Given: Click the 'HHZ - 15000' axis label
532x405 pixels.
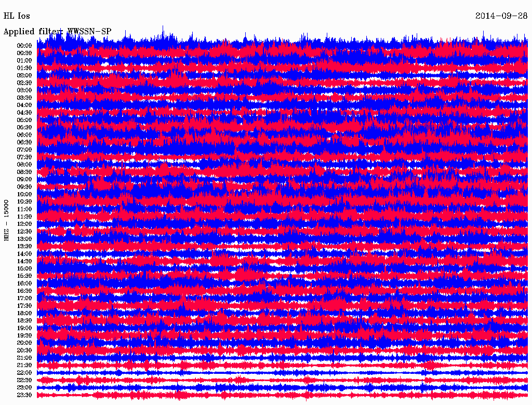Looking at the screenshot, I should 6,221.
